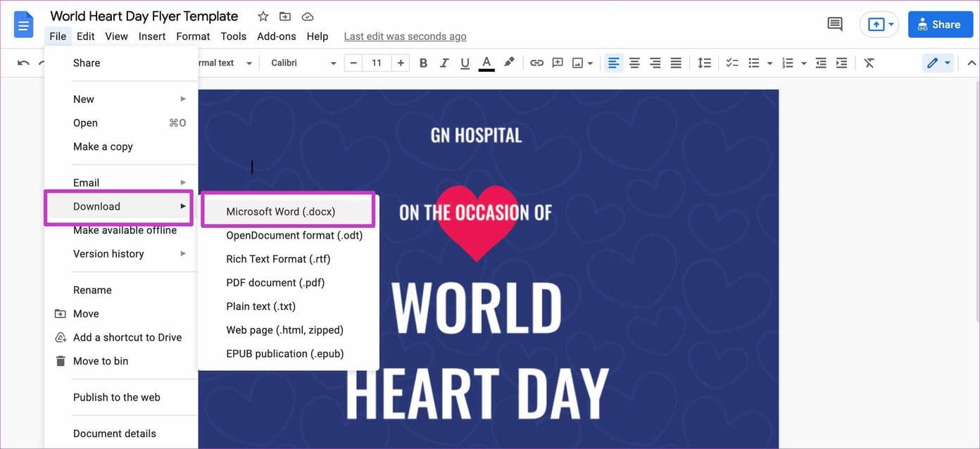Click the Undo icon
The image size is (980, 449).
coord(23,63)
